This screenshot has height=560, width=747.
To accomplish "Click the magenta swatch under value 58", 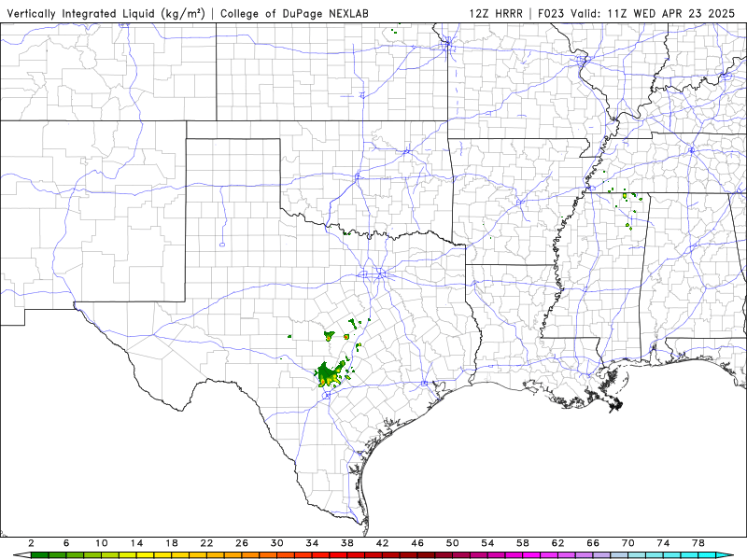I will pyautogui.click(x=531, y=555).
